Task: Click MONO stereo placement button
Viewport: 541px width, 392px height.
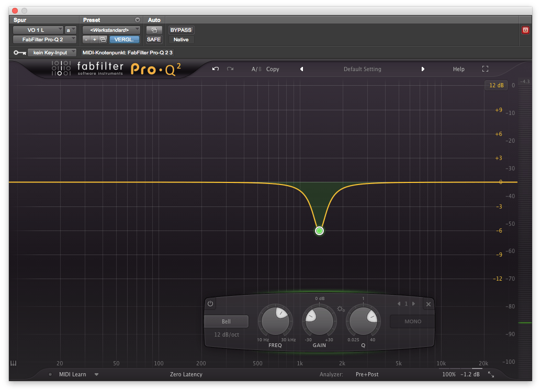Action: pos(412,321)
